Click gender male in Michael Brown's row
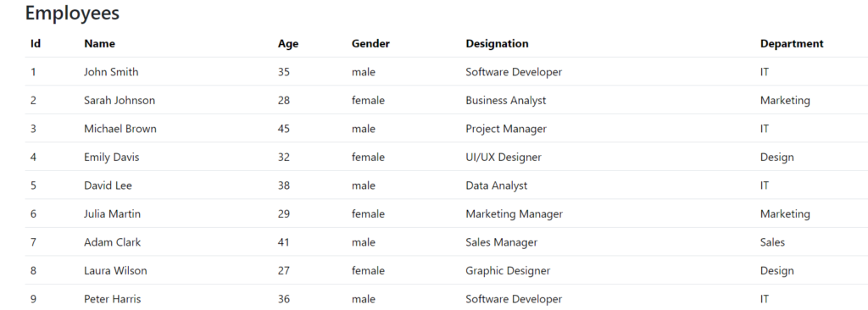The height and width of the screenshot is (310, 868). click(x=363, y=129)
